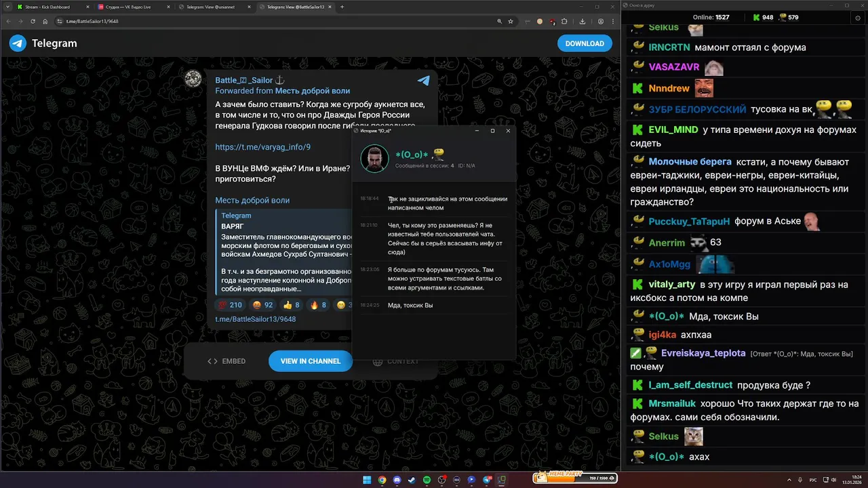
Task: Click username Молочные берега in chat
Action: 690,161
